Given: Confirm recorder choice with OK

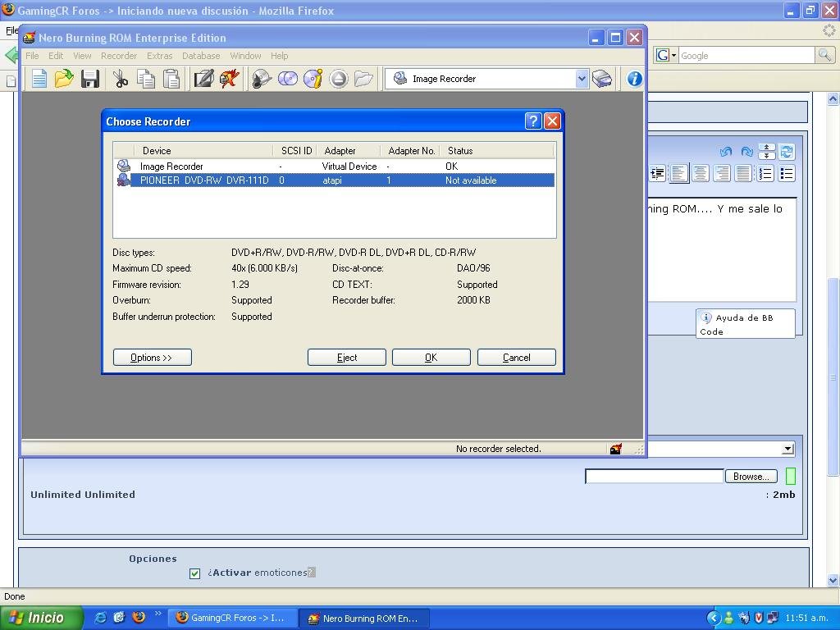Looking at the screenshot, I should click(431, 358).
